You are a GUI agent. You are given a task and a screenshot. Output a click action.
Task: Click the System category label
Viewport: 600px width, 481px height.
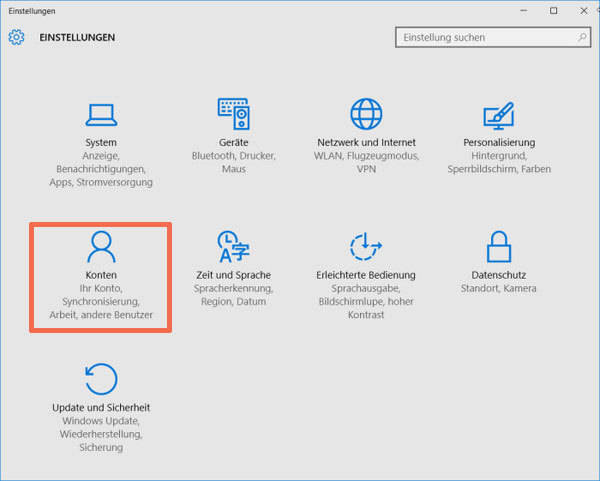tap(101, 142)
